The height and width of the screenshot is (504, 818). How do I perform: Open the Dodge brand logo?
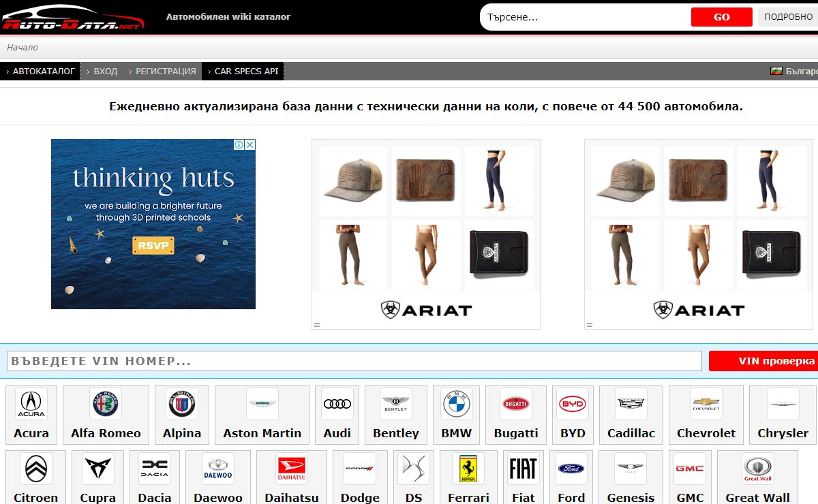tap(360, 469)
